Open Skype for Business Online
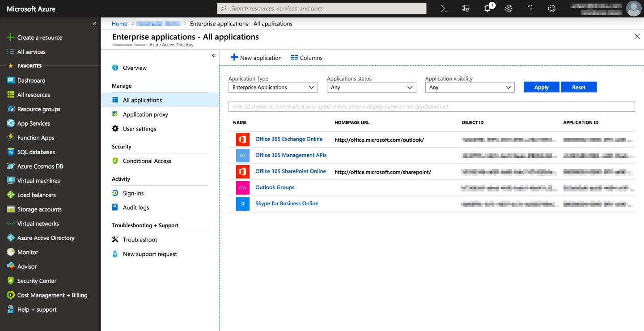644x331 pixels. tap(287, 204)
